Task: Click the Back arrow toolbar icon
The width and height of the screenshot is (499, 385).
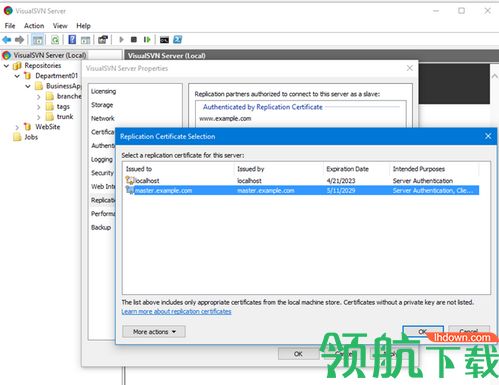Action: pos(7,40)
